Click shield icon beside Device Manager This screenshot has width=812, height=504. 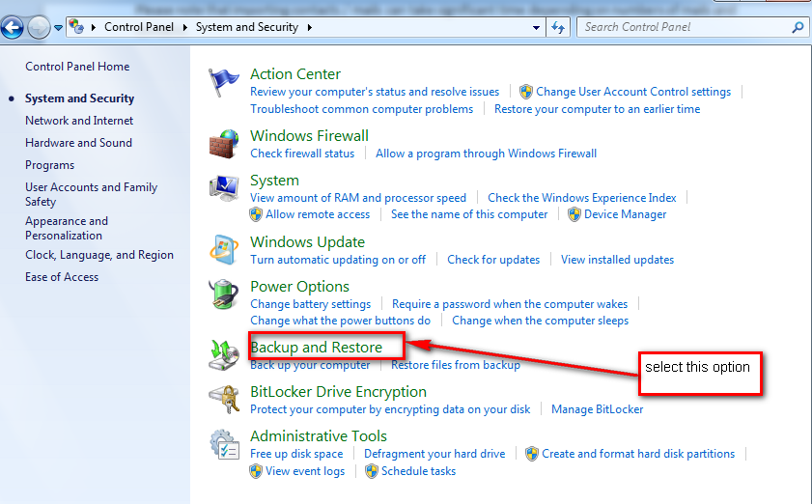[x=574, y=214]
